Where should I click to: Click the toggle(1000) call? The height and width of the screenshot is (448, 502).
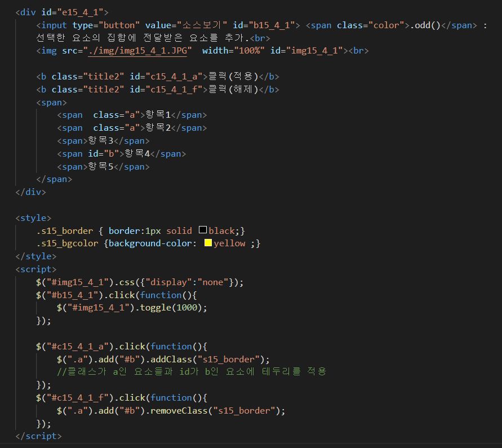click(171, 308)
